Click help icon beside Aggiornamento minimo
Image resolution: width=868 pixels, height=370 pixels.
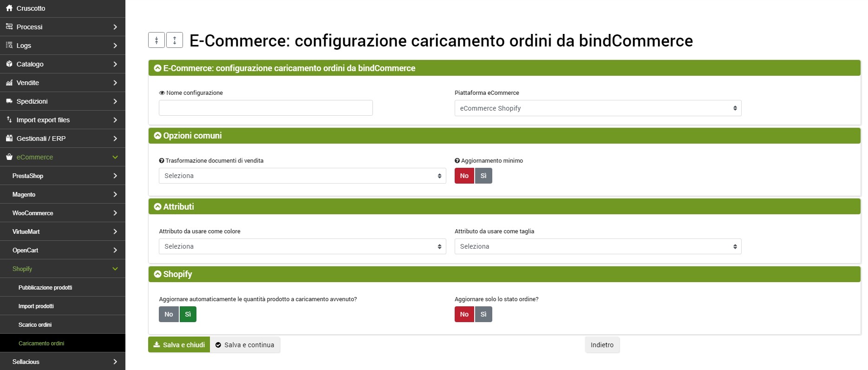[457, 161]
